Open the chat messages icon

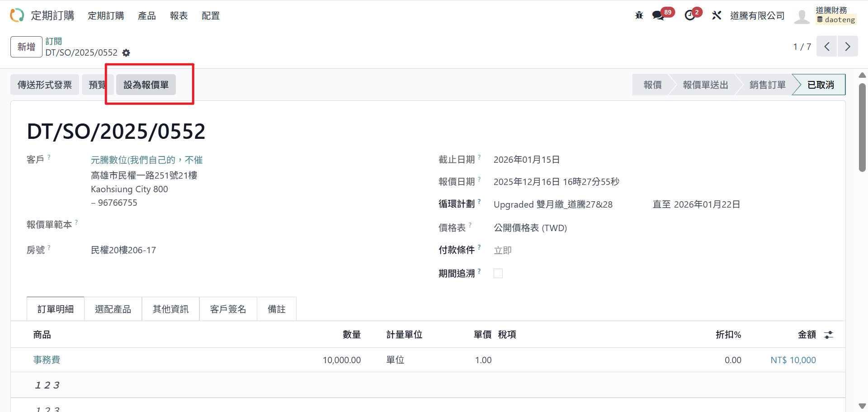(658, 15)
